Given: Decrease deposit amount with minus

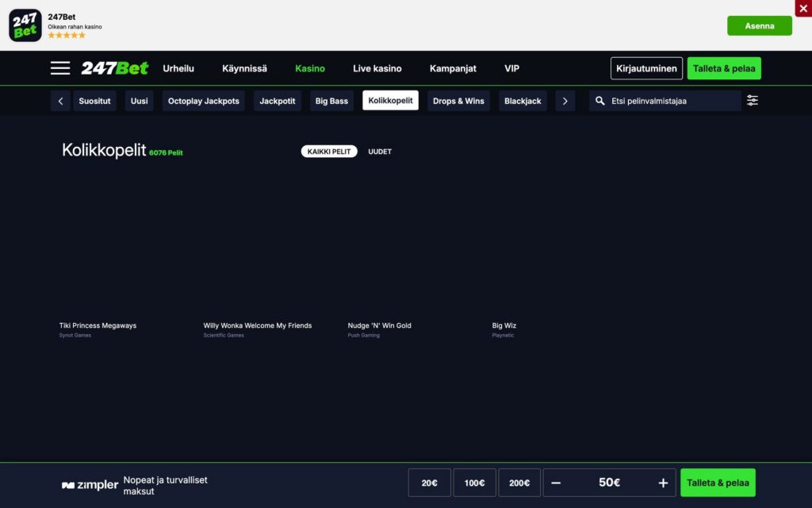Looking at the screenshot, I should 556,483.
